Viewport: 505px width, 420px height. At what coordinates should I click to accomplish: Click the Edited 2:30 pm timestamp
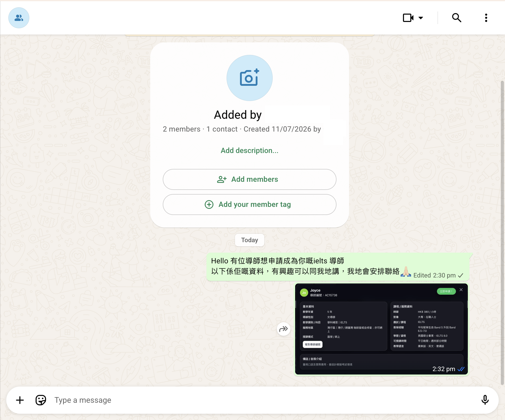coord(435,275)
